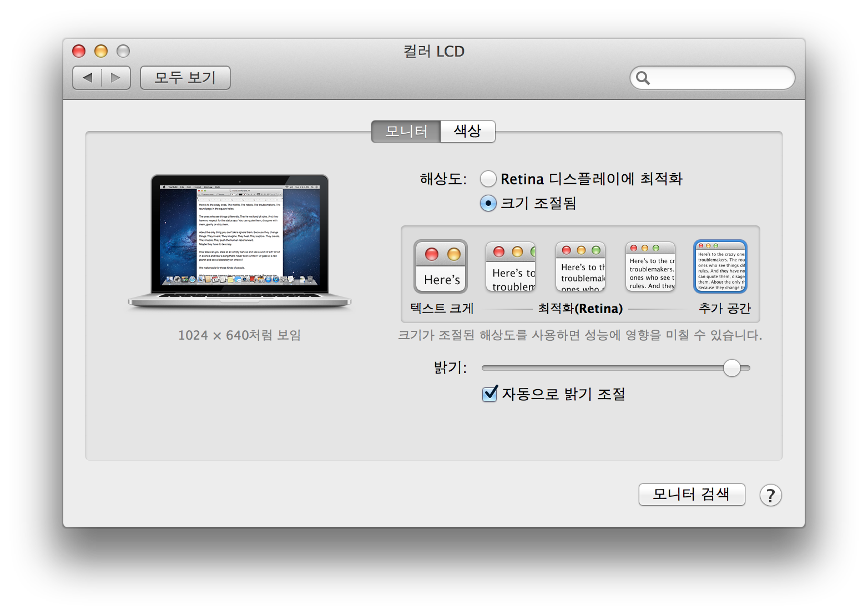Click the 밝기 brightness slider knob
This screenshot has width=868, height=615.
coord(731,368)
